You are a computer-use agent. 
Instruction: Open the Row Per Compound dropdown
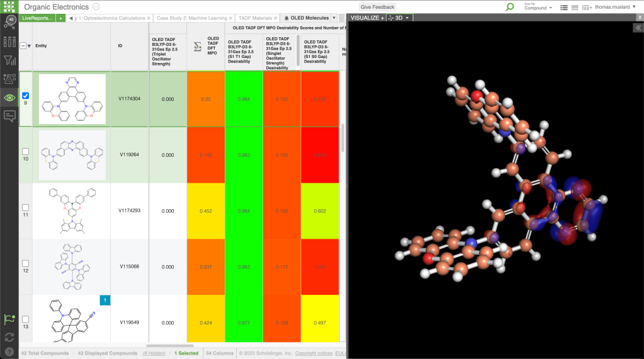(538, 6)
